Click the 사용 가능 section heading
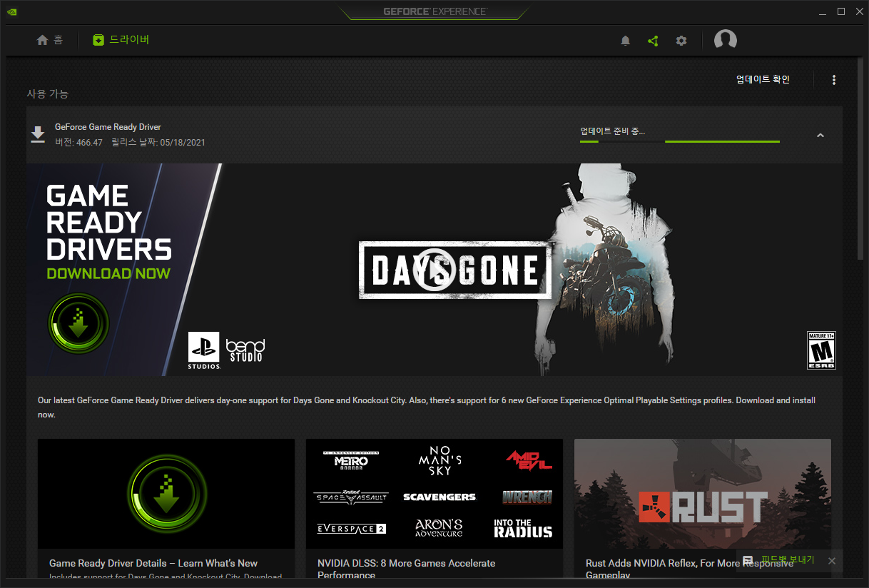Image resolution: width=869 pixels, height=588 pixels. 47,93
